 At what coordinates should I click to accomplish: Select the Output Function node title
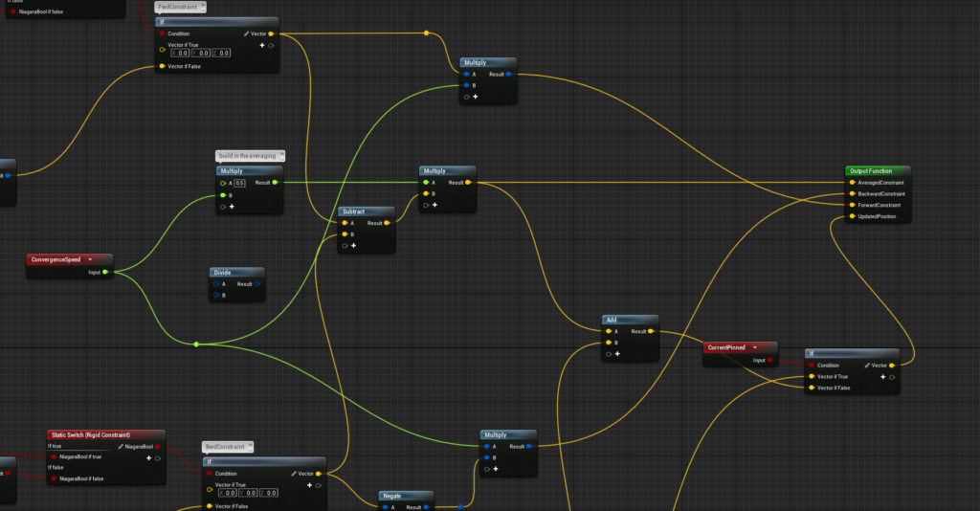871,171
